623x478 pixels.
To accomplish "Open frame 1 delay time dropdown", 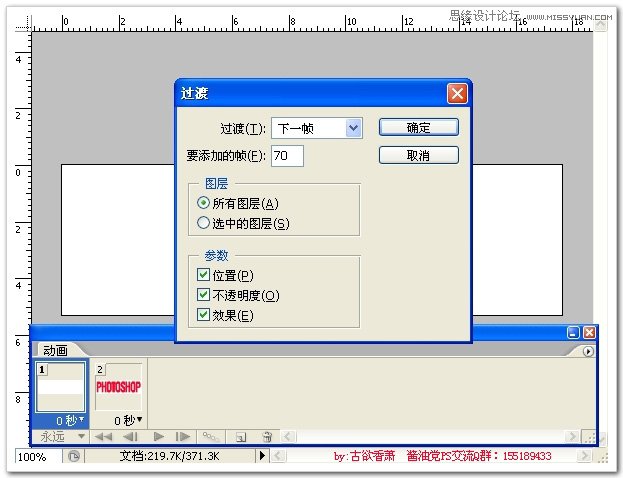I will click(x=71, y=420).
